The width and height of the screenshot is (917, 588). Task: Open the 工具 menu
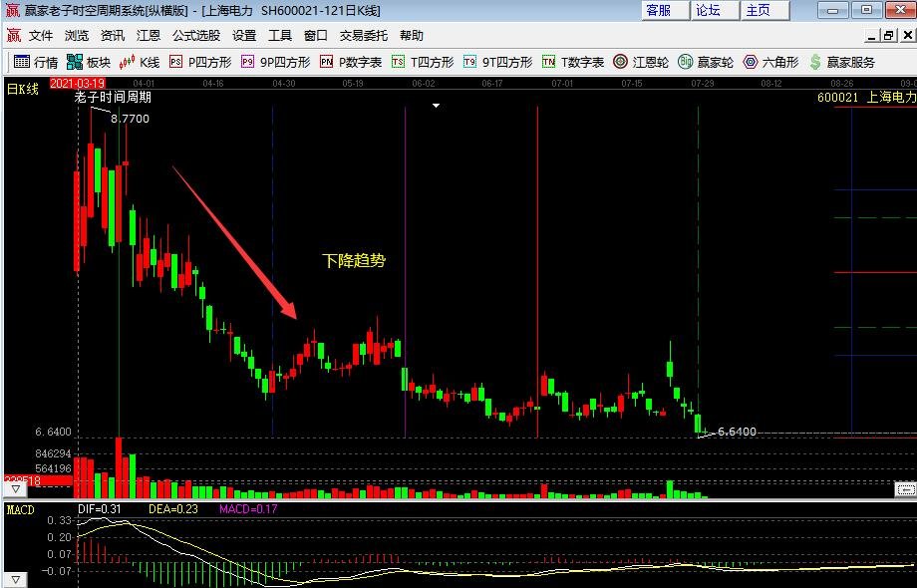[x=279, y=36]
